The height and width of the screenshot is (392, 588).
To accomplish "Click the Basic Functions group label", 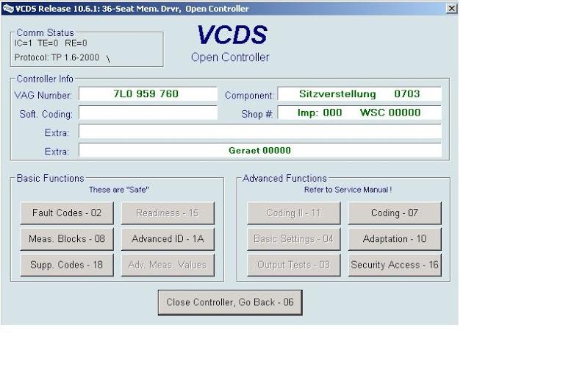I will click(x=50, y=178).
